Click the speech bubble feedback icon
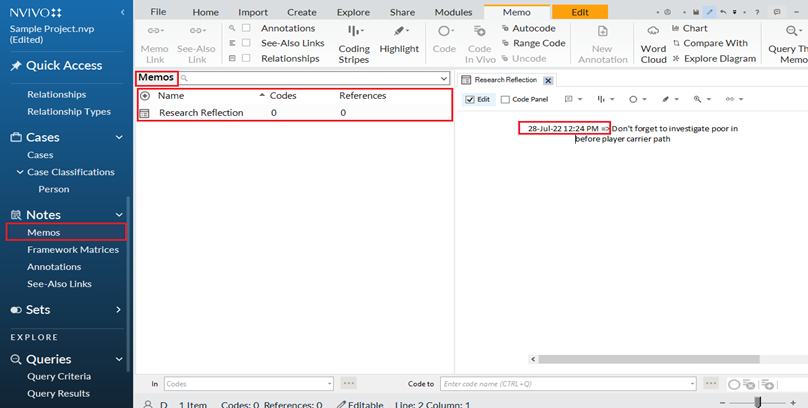 coord(777,12)
